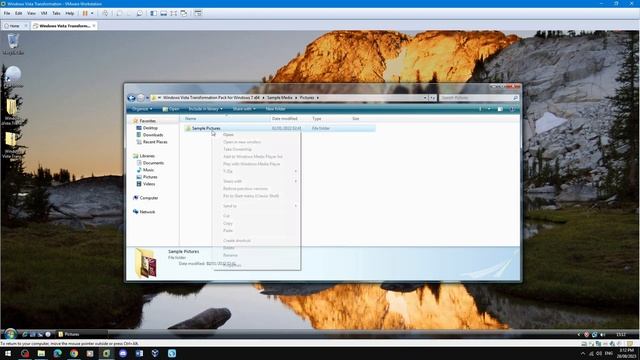This screenshot has height=360, width=640.
Task: Expand the 7-Zip submenu arrow
Action: pos(296,171)
